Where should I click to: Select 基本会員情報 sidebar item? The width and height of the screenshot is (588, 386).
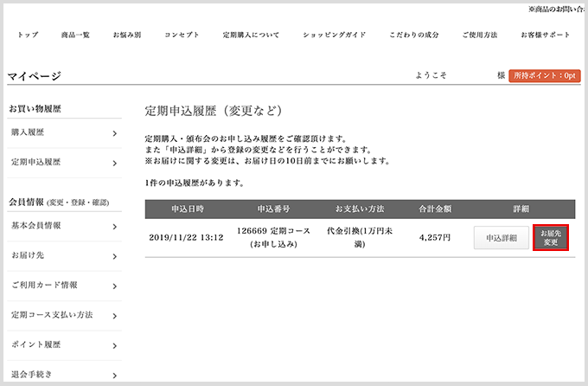coord(64,226)
